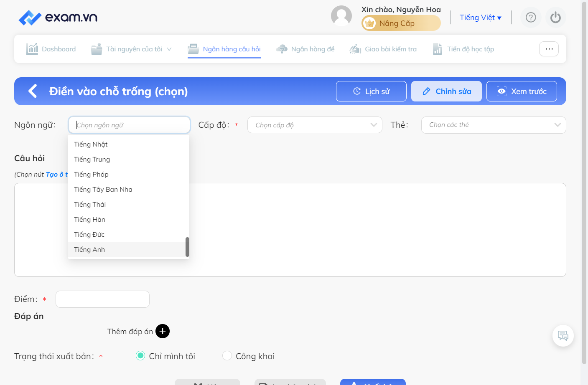Click the Điểm score input field
Image resolution: width=588 pixels, height=385 pixels.
point(102,299)
